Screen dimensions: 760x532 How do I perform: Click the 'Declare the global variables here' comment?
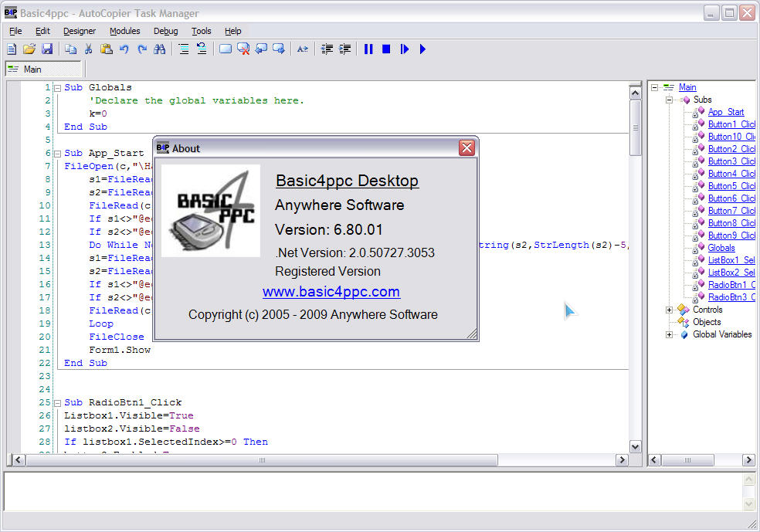coord(196,101)
